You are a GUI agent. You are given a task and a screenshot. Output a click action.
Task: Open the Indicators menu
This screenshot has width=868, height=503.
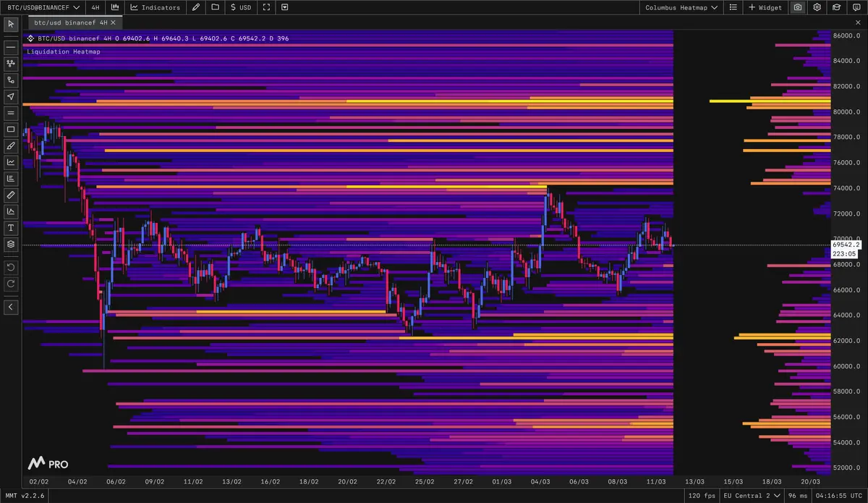pyautogui.click(x=156, y=7)
